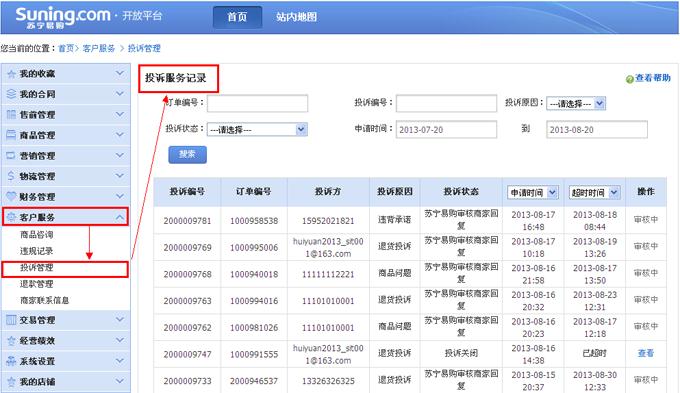Screen dimensions: 680x393
Task: Select 商品咨询 in the sidebar
Action: 37,235
